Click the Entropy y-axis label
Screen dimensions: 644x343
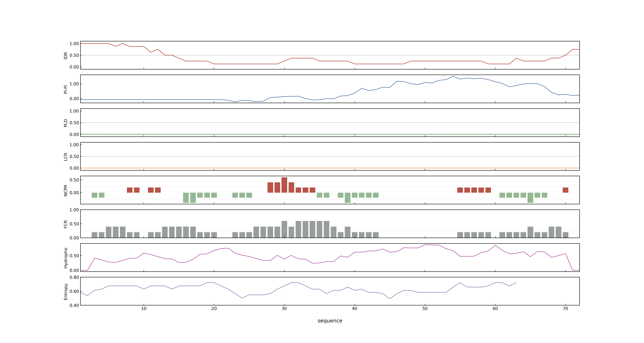[66, 291]
